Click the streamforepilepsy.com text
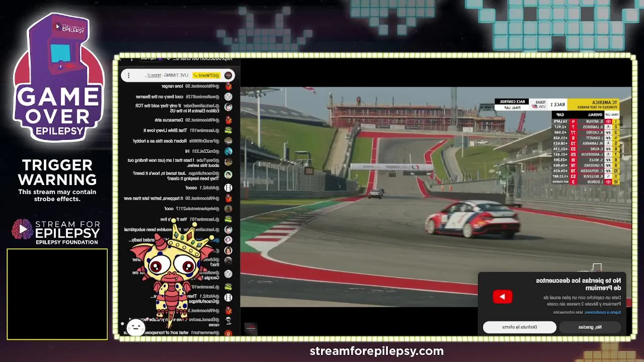 (376, 351)
